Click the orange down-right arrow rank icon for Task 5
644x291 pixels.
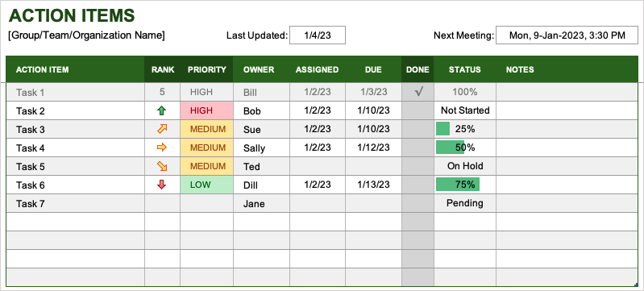point(162,166)
